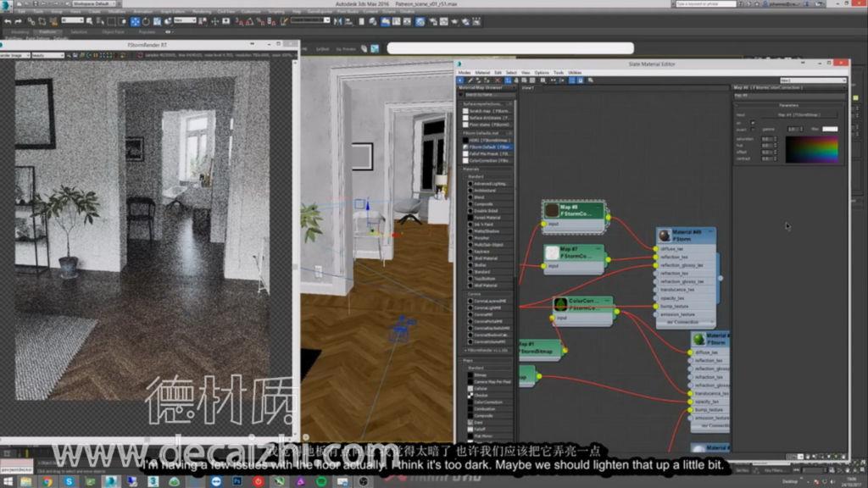Image resolution: width=868 pixels, height=488 pixels.
Task: Select the Multi/Sub-Object material entry
Action: click(487, 245)
